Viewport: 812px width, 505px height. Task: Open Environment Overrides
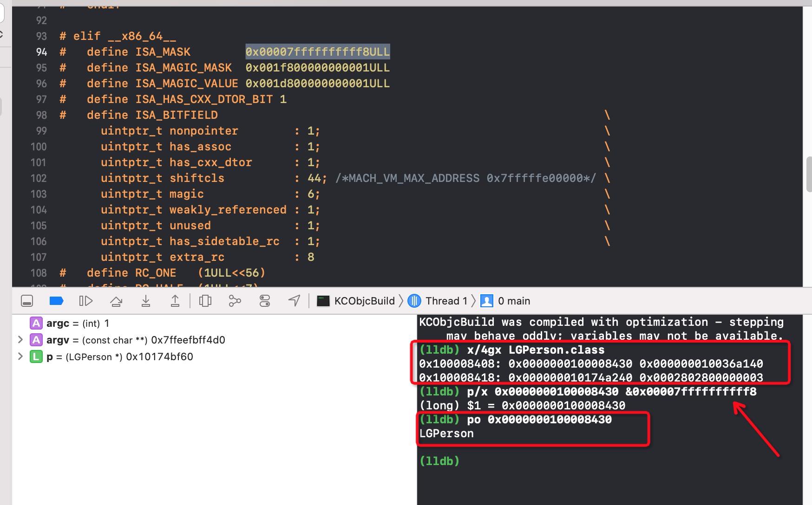265,301
